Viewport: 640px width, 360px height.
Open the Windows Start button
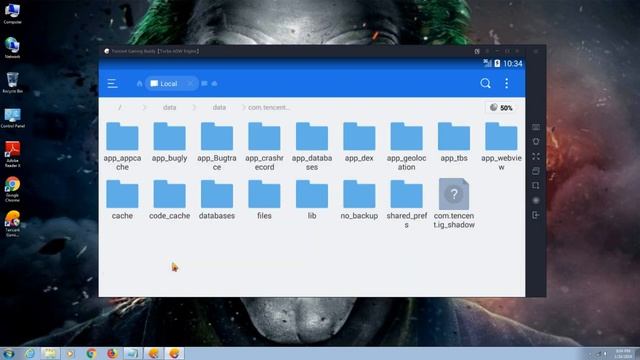(9, 353)
